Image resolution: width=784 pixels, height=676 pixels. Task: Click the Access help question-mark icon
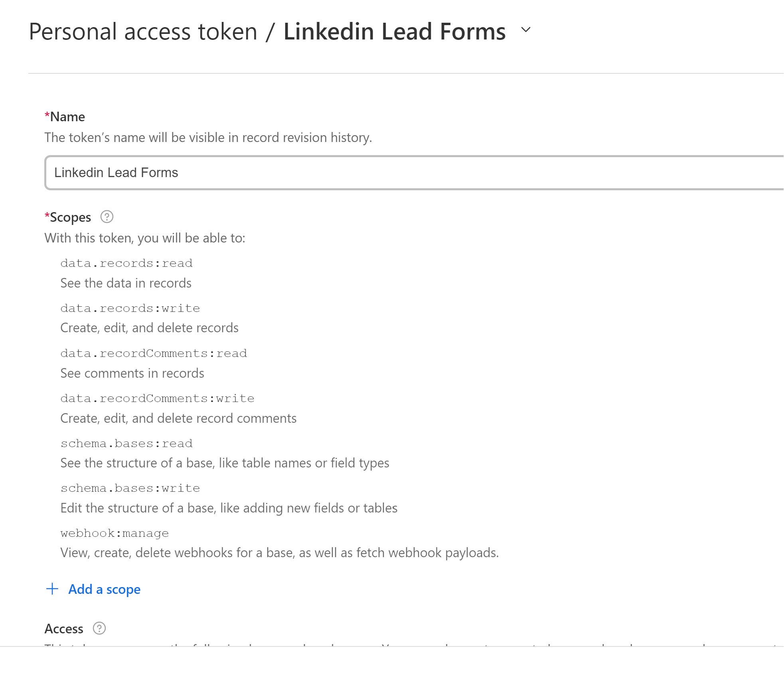pos(99,629)
